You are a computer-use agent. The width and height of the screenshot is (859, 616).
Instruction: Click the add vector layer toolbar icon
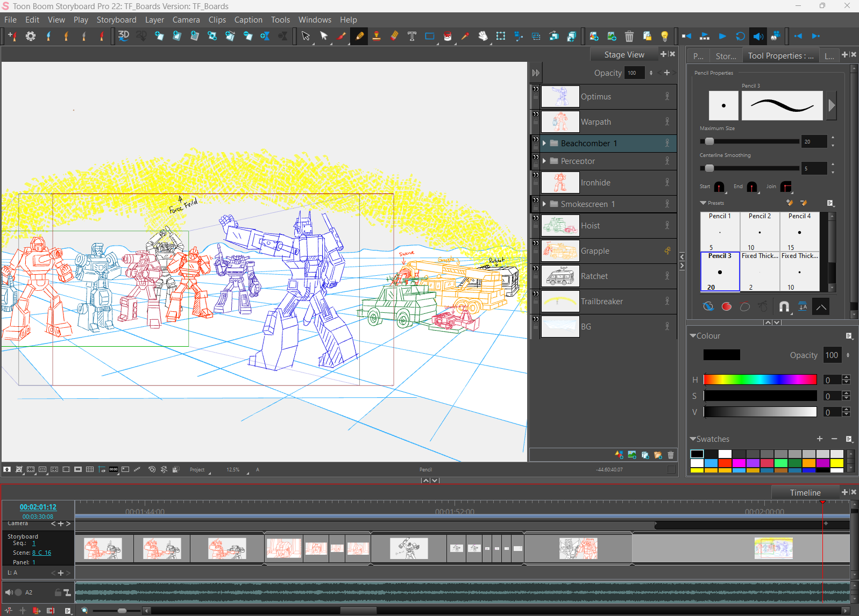click(x=594, y=36)
